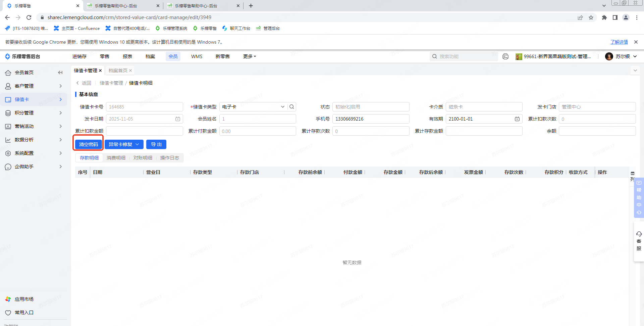This screenshot has height=326, width=644.
Task: Reload the current browser page
Action: tap(29, 17)
